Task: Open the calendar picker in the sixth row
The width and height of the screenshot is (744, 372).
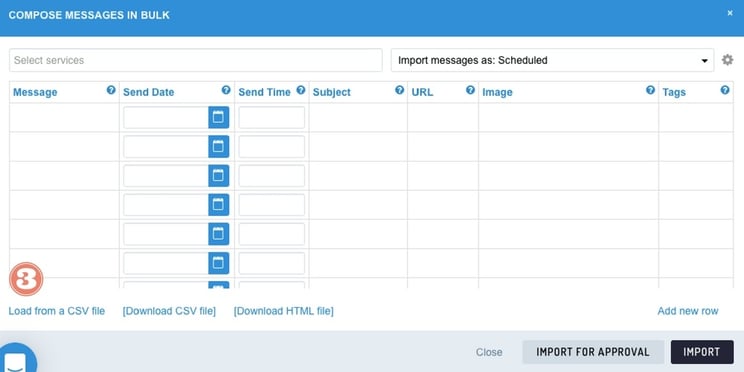Action: coord(218,263)
